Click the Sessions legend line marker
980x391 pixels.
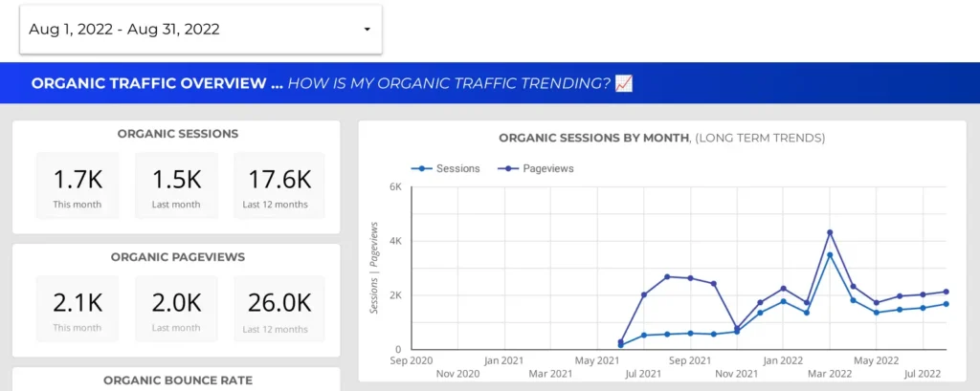[x=422, y=168]
